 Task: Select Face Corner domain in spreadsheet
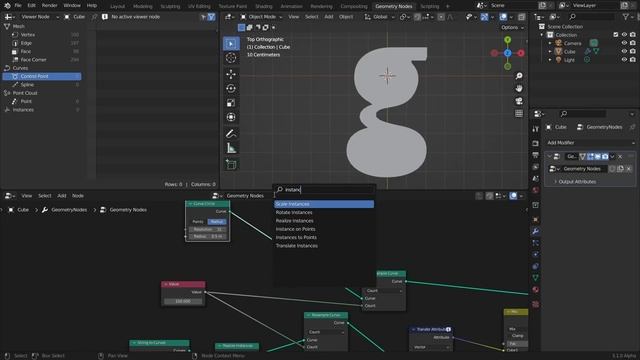42,60
